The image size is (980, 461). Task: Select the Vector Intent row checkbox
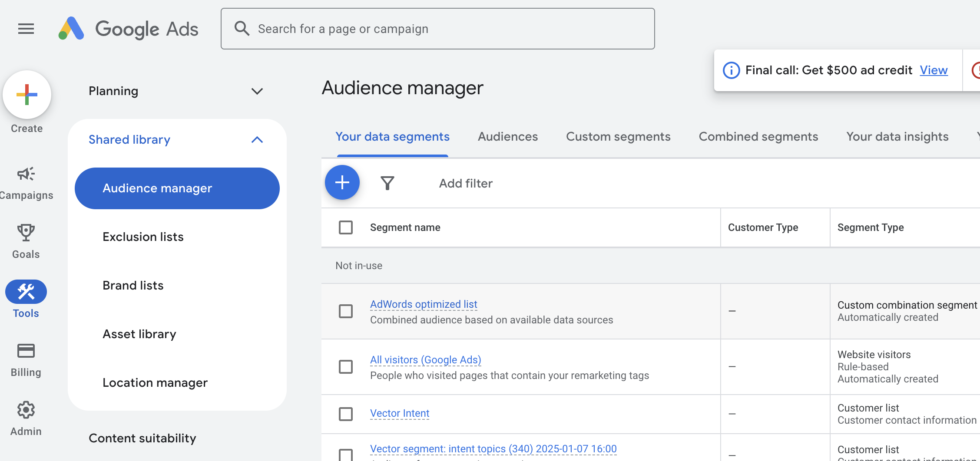point(346,414)
